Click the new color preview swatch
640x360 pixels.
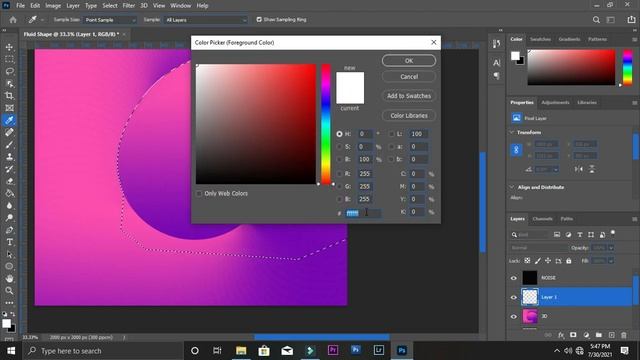tap(350, 80)
